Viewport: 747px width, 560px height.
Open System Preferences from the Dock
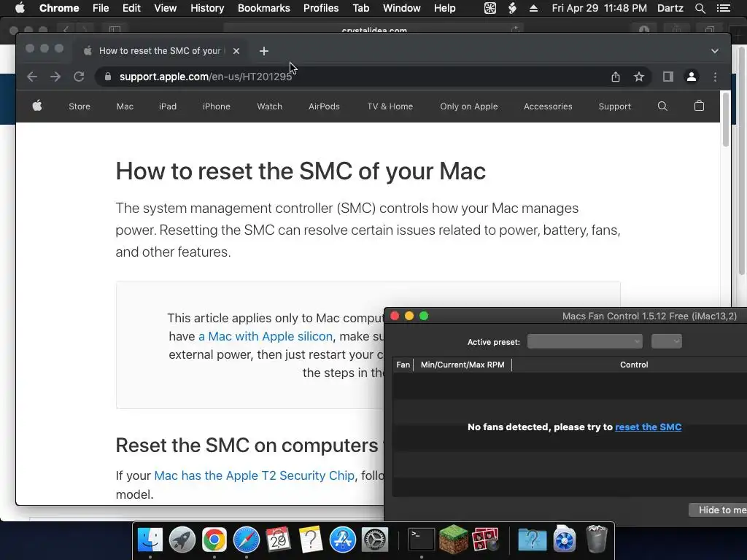click(x=374, y=540)
